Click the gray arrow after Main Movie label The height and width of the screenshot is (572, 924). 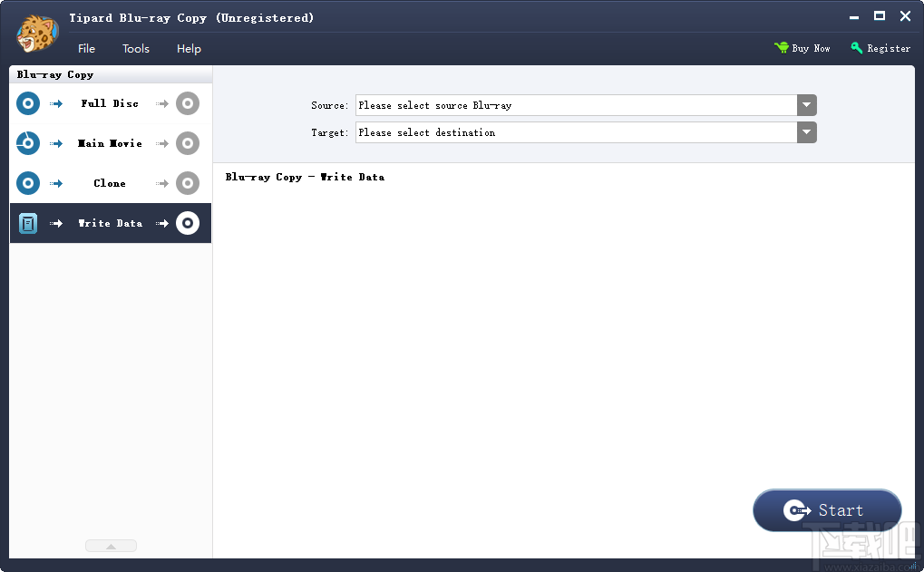(162, 144)
